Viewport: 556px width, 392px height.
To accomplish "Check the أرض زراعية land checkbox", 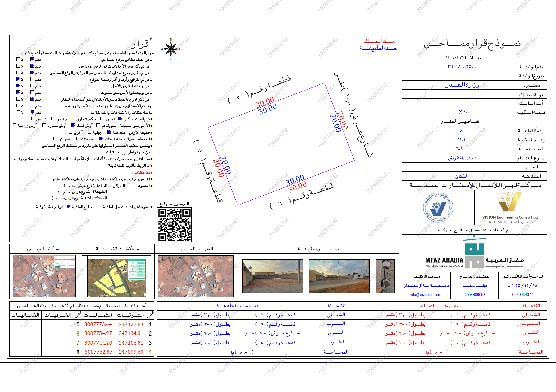I will click(14, 126).
